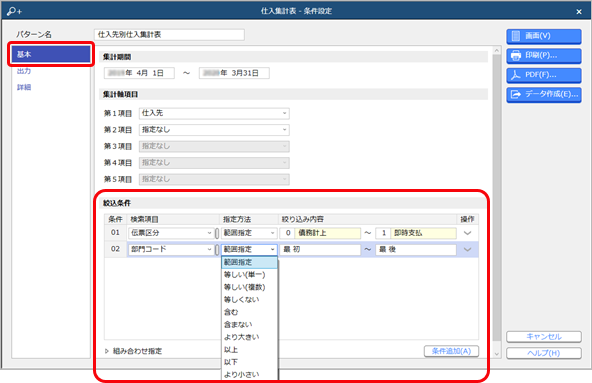Select より大きい in the dropdown list
The width and height of the screenshot is (592, 383).
point(249,337)
